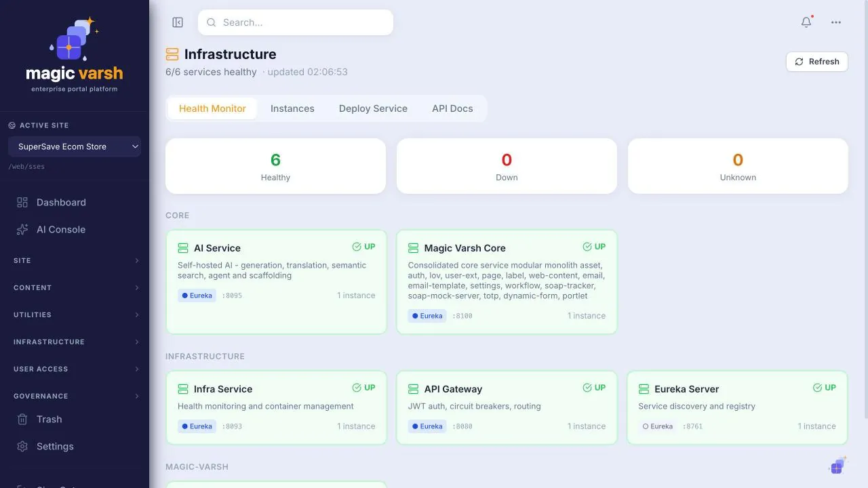Click the Infrastructure heading icon
This screenshot has height=488, width=868.
172,54
